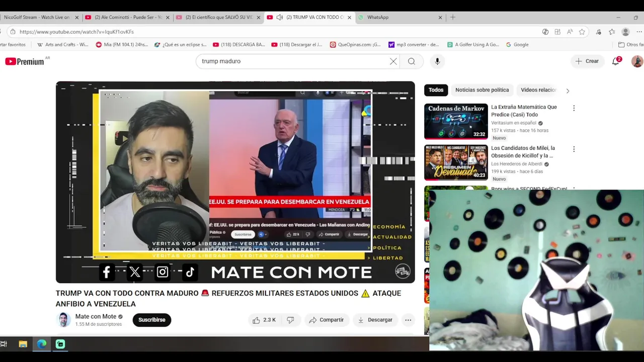Add page to favorites with star icon
Image resolution: width=644 pixels, height=362 pixels.
(x=582, y=32)
